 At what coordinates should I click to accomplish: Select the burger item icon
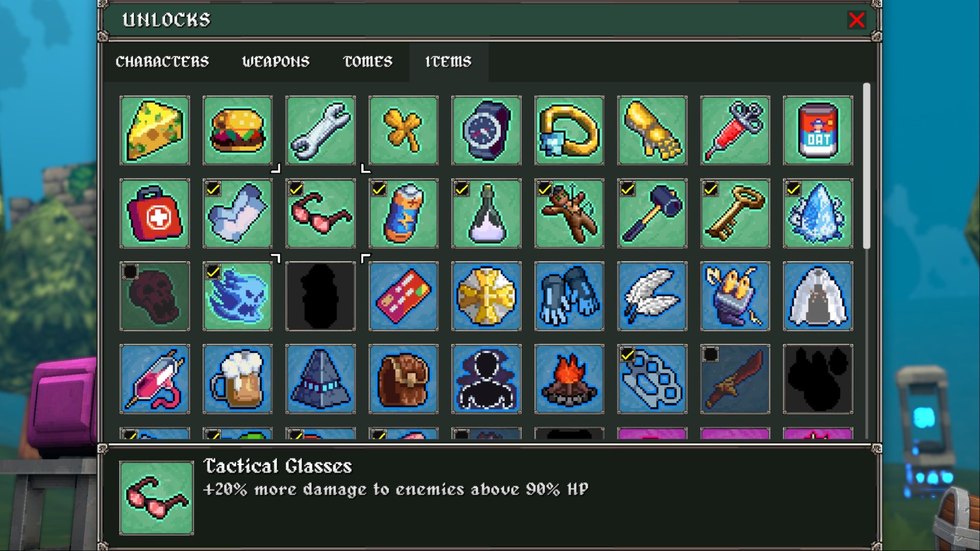coord(237,131)
